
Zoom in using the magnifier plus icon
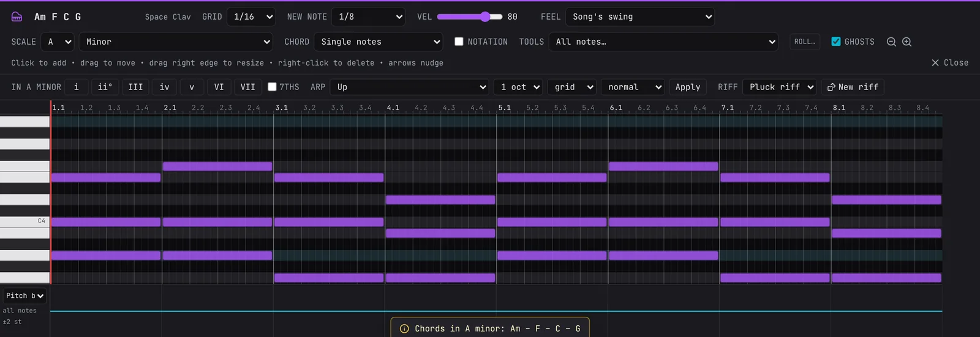click(907, 42)
